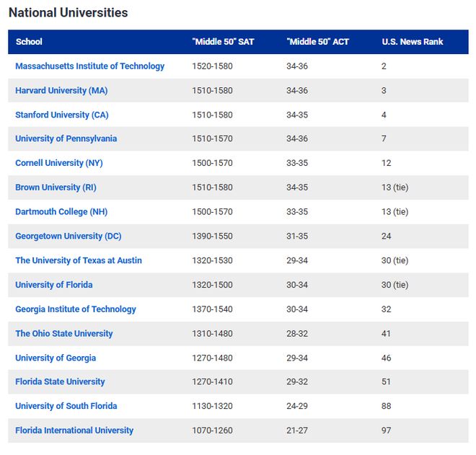Click the Georgia Institute of Technology link
476x455 pixels.
pos(76,309)
